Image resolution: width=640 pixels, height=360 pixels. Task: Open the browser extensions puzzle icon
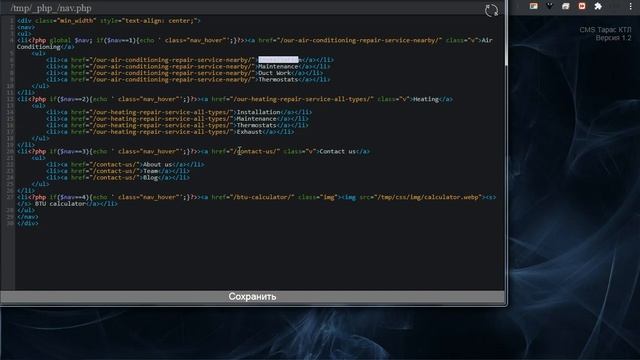point(598,6)
